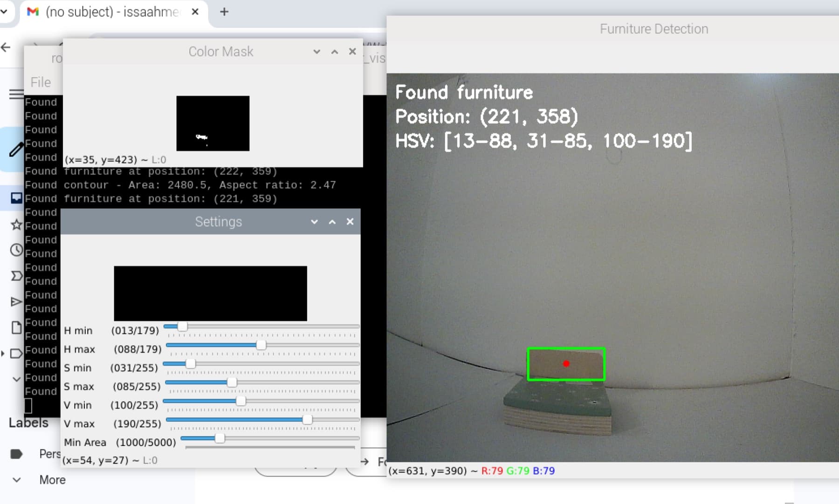The width and height of the screenshot is (839, 504).
Task: Expand Gmail Categories arrow
Action: pyautogui.click(x=3, y=354)
